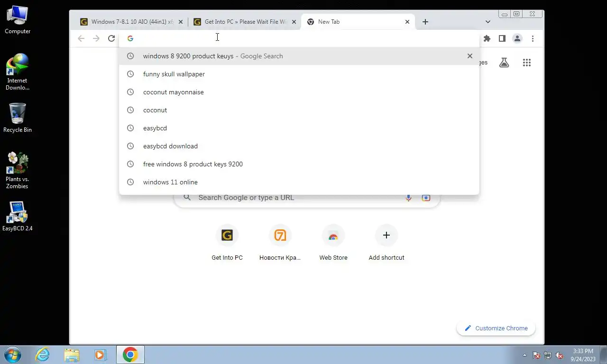
Task: Open the Google apps grid
Action: pyautogui.click(x=526, y=63)
